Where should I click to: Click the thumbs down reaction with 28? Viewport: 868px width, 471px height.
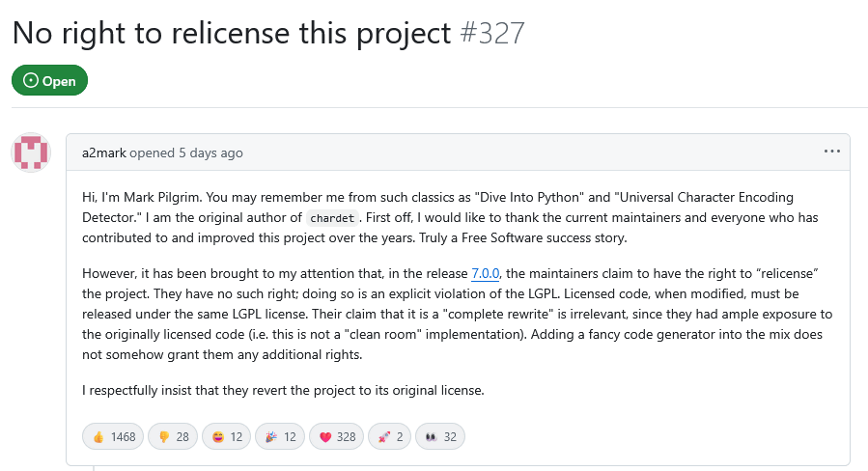click(x=173, y=436)
